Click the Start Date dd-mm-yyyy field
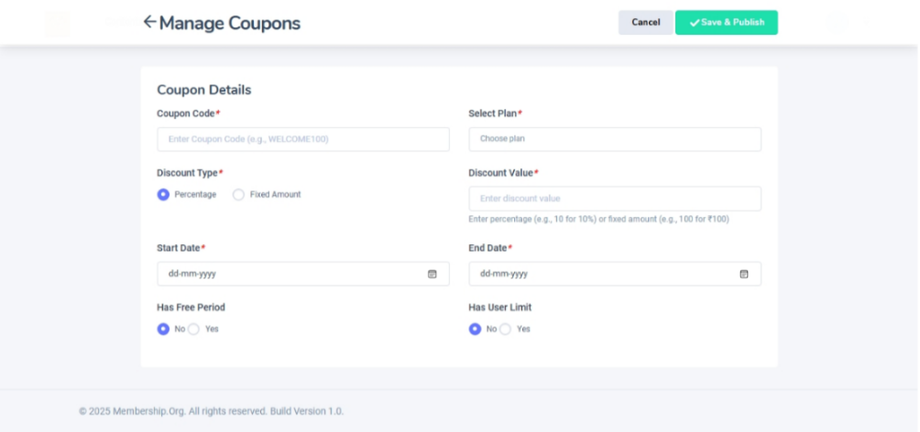This screenshot has width=920, height=432. click(290, 274)
